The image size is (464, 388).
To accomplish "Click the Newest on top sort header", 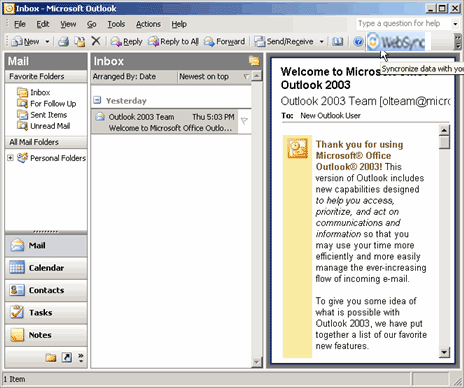I will 214,77.
